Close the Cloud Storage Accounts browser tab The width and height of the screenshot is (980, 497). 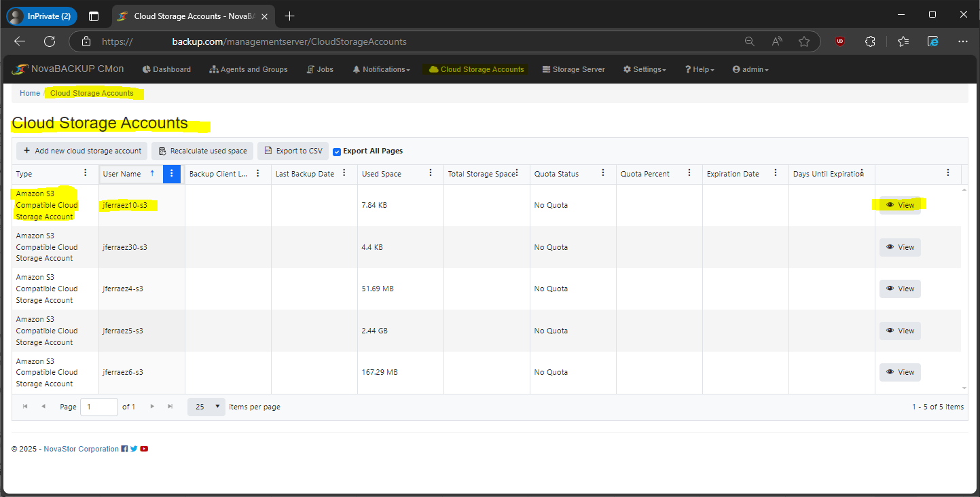264,16
